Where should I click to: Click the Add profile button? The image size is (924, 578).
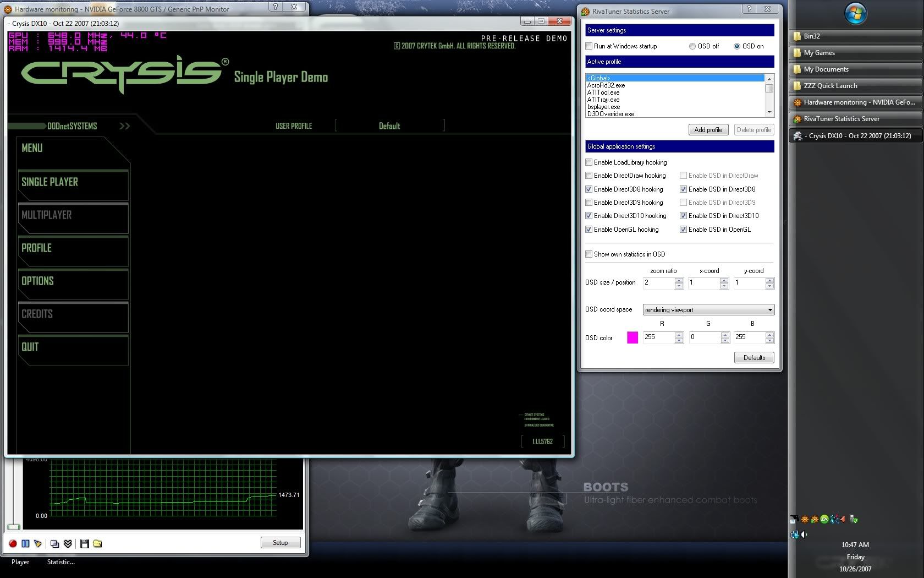pos(708,130)
